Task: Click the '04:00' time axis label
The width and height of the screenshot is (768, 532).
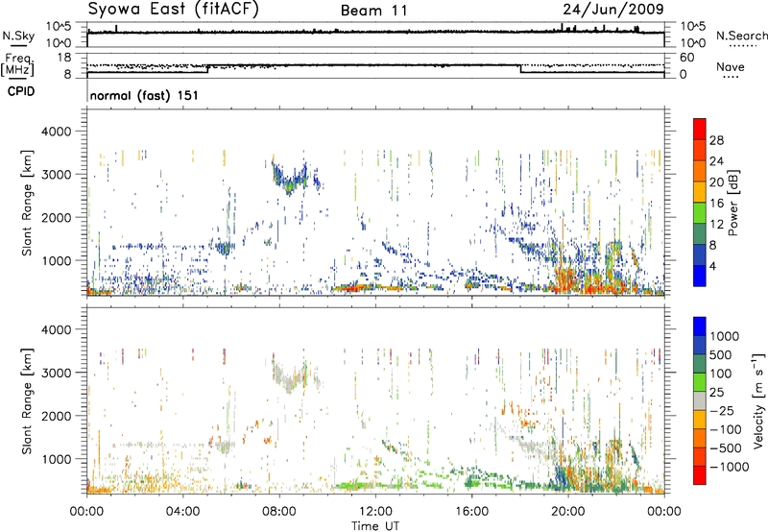Action: coord(183,512)
